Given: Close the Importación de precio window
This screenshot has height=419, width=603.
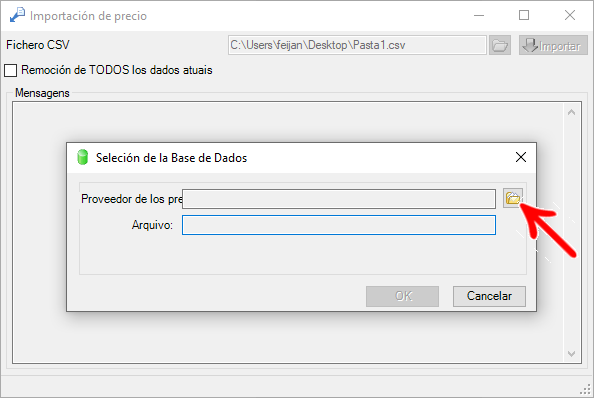Looking at the screenshot, I should (570, 15).
